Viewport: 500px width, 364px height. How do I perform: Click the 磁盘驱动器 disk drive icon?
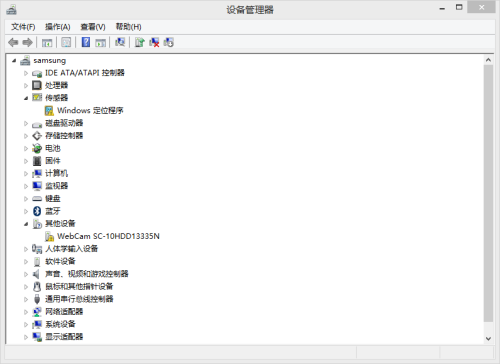tap(37, 124)
